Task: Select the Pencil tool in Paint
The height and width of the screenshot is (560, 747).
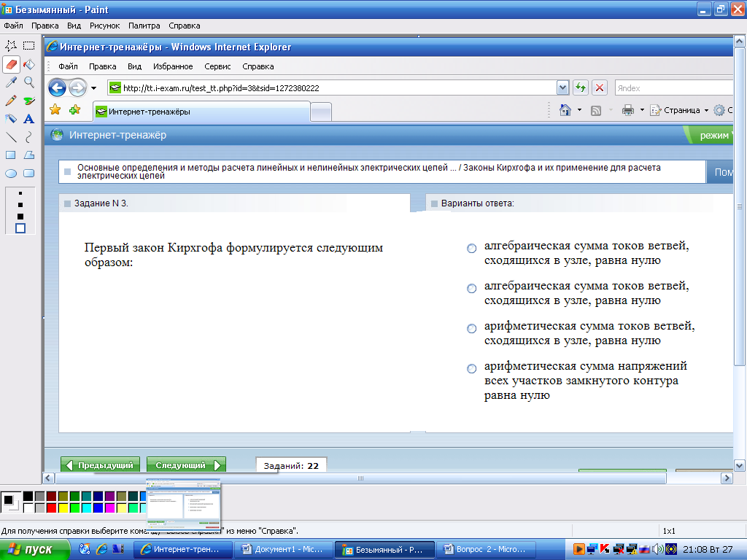Action: tap(10, 101)
